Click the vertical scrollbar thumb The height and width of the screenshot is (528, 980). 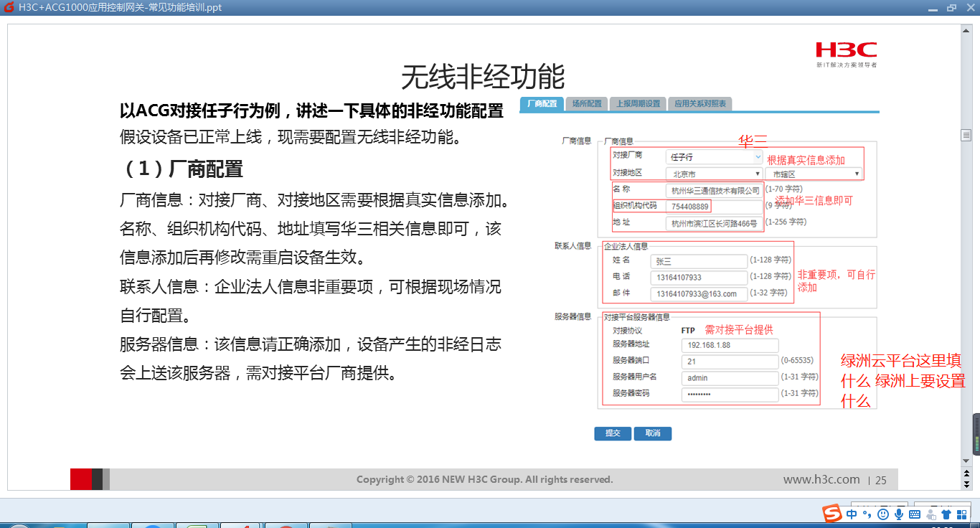pyautogui.click(x=966, y=136)
